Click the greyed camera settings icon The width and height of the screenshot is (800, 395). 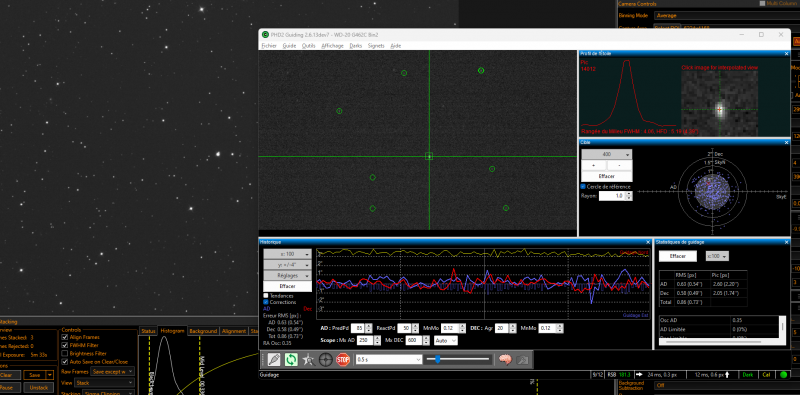point(522,360)
